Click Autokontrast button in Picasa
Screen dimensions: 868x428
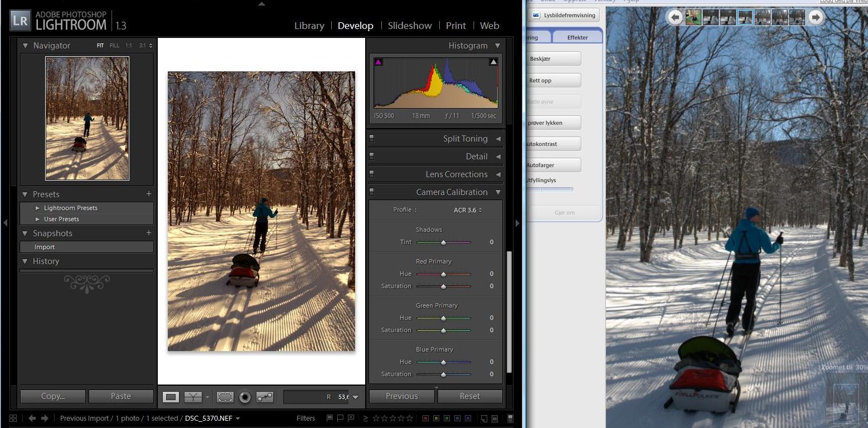553,144
